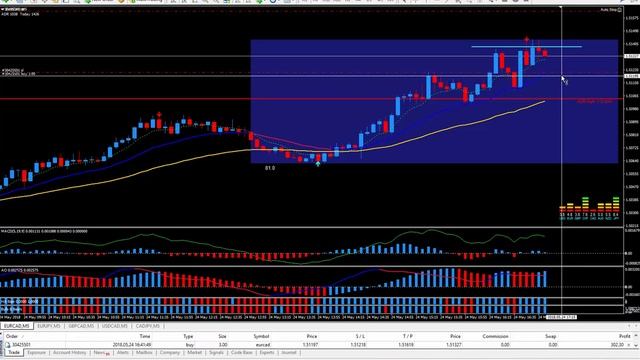This screenshot has width=640, height=360.
Task: Open the Exposure terminal tab
Action: (36, 352)
